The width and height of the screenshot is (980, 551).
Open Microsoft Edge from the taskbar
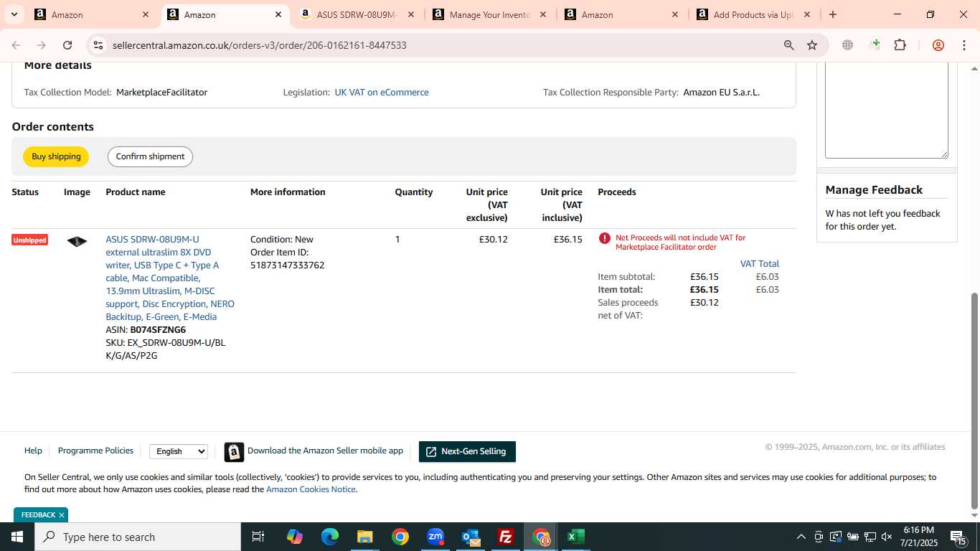329,537
